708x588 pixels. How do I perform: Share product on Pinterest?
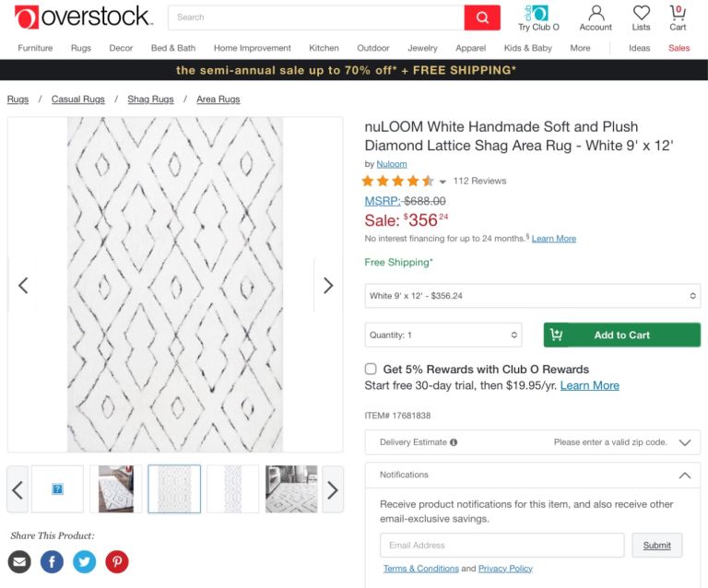click(116, 561)
